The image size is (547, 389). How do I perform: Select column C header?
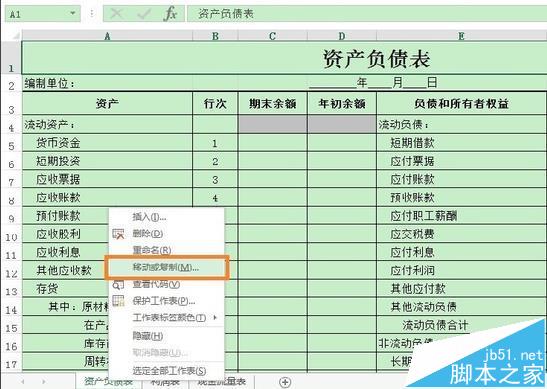[x=272, y=36]
